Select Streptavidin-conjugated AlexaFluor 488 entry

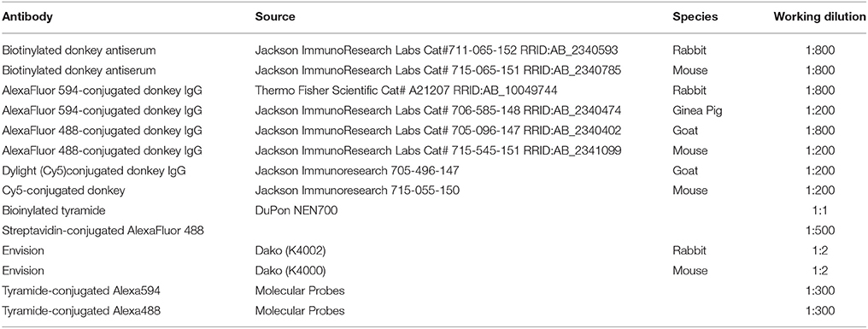coord(103,231)
